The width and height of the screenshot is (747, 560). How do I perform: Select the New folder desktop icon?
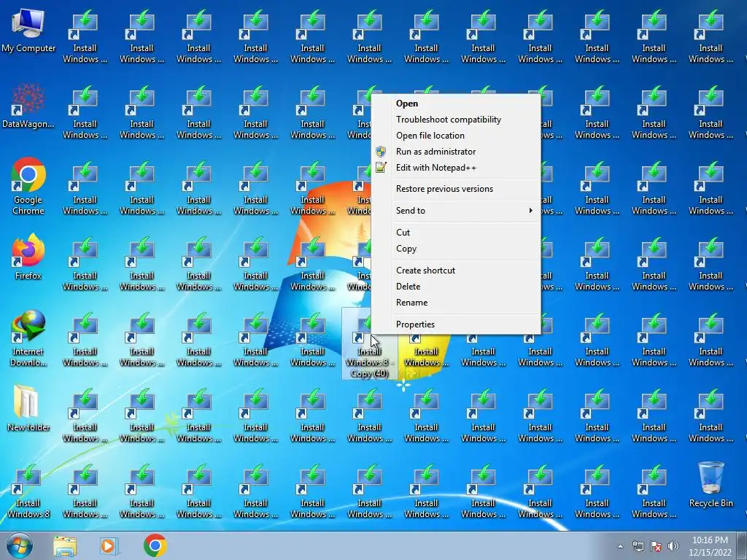coord(28,408)
